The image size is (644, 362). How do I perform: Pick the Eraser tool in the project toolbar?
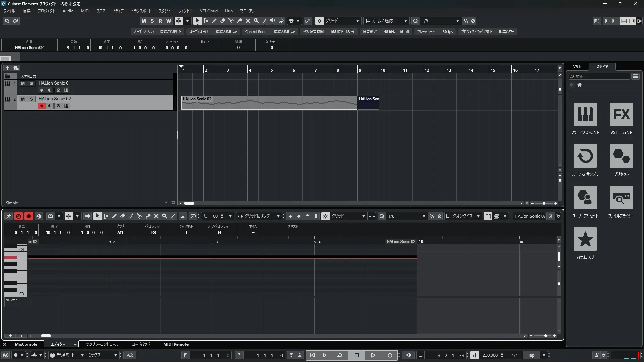pos(222,21)
